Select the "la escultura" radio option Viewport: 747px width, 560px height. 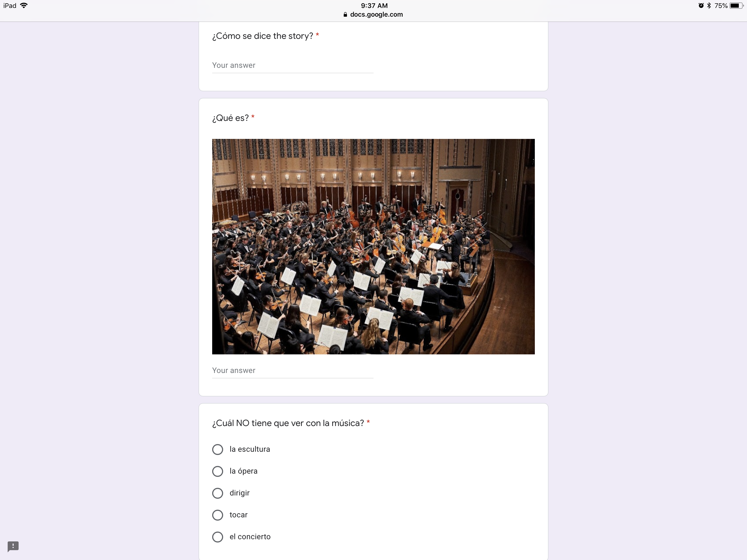pyautogui.click(x=217, y=449)
